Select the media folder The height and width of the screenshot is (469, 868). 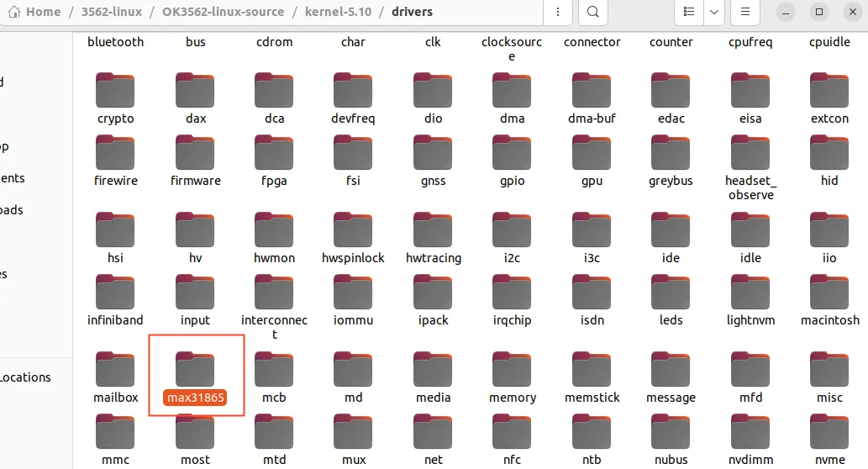(x=434, y=378)
